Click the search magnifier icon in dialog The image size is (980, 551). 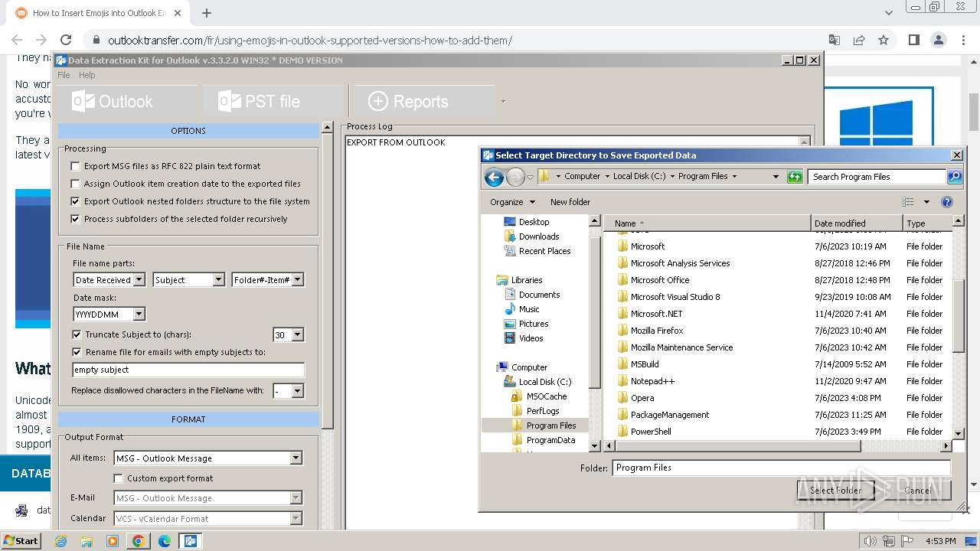pos(954,177)
